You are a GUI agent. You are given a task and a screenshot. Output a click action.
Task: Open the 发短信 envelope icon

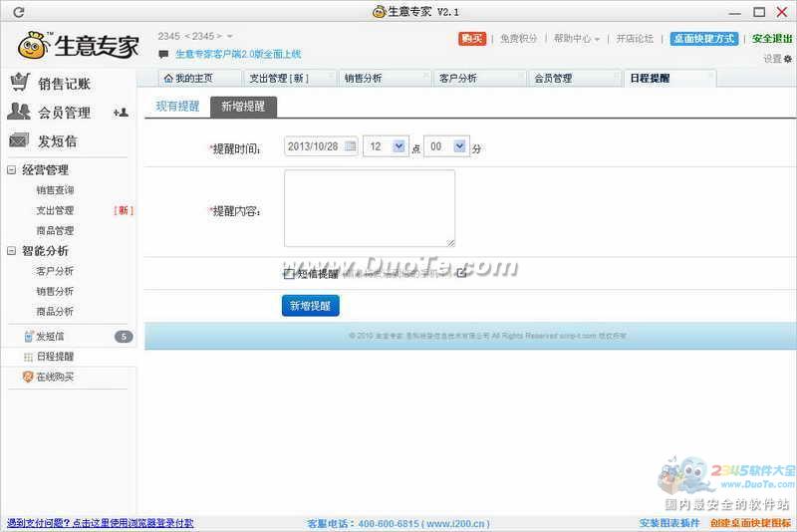pyautogui.click(x=19, y=139)
